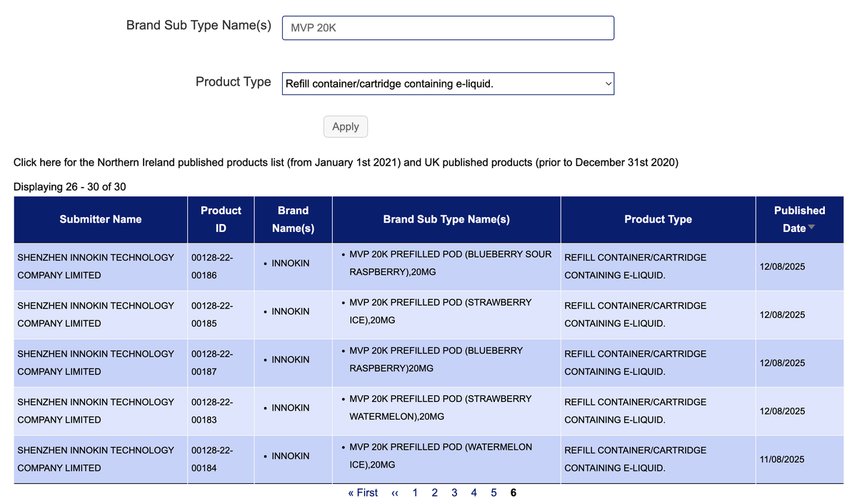Click submitter name in 00128-22-00184 row
The height and width of the screenshot is (504, 857).
(x=96, y=459)
